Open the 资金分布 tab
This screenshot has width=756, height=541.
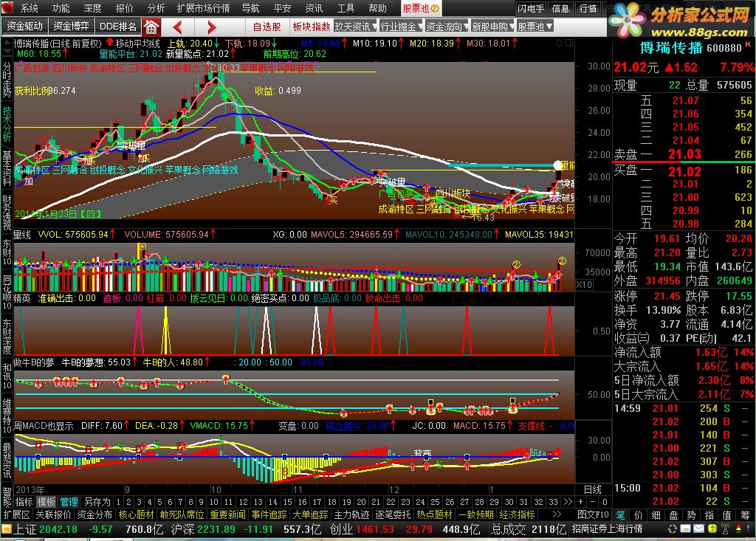pos(94,514)
